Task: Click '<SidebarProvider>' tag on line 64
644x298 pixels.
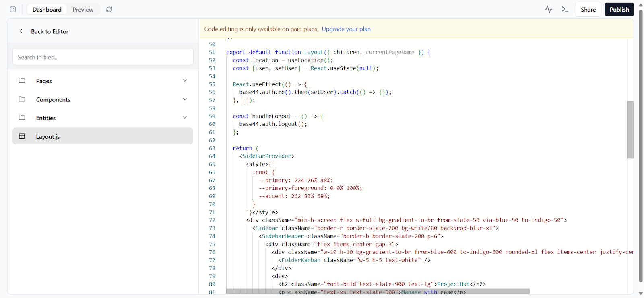Action: (267, 156)
